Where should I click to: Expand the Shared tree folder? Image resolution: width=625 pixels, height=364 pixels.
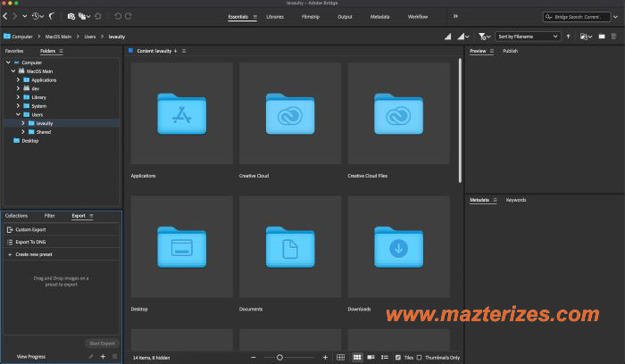click(x=22, y=132)
